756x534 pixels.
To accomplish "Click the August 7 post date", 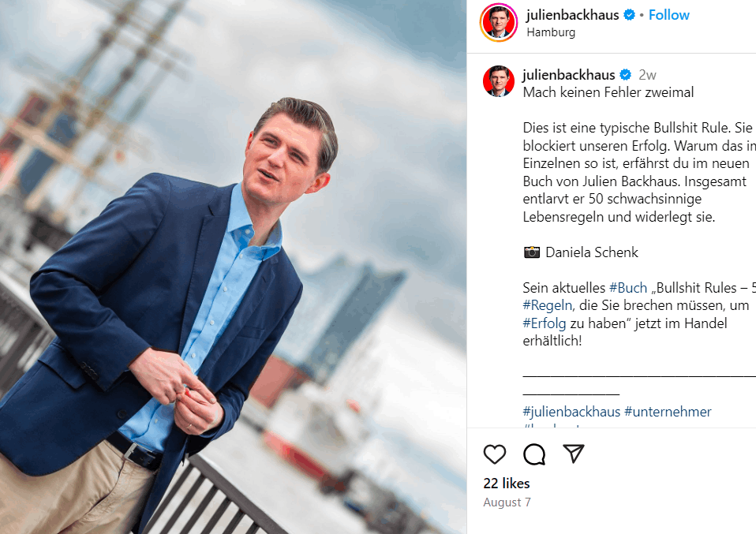I will pos(507,502).
